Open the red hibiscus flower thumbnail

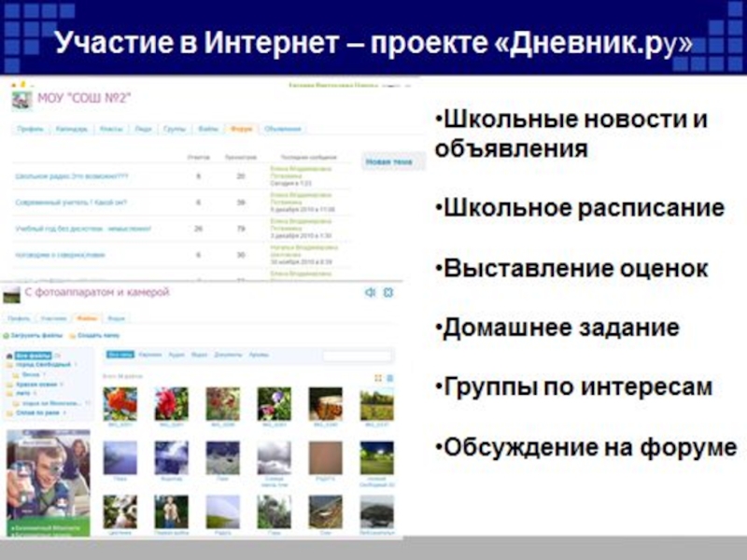172,404
